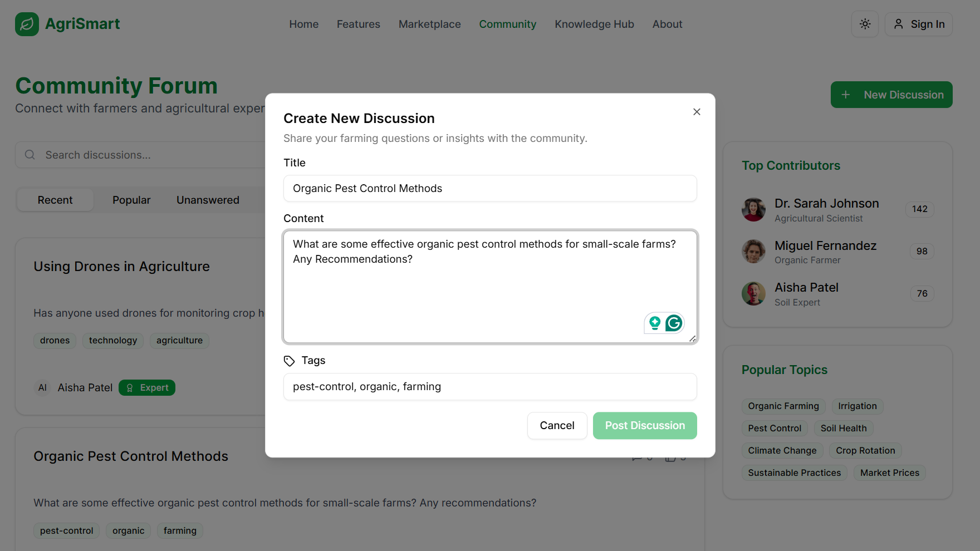Click the tag icon beside Tags label
Screen dimensions: 980x551
coord(289,361)
